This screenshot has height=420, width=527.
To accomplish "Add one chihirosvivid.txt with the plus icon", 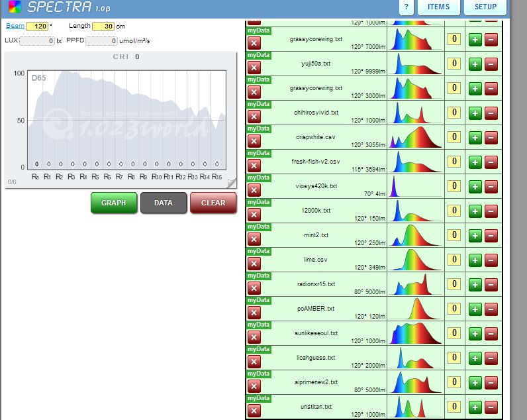I will 475,113.
